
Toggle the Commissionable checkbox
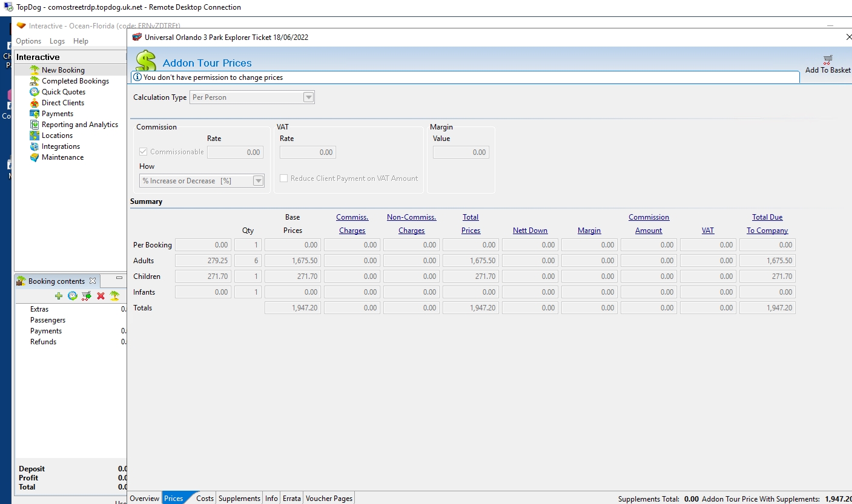click(x=144, y=152)
